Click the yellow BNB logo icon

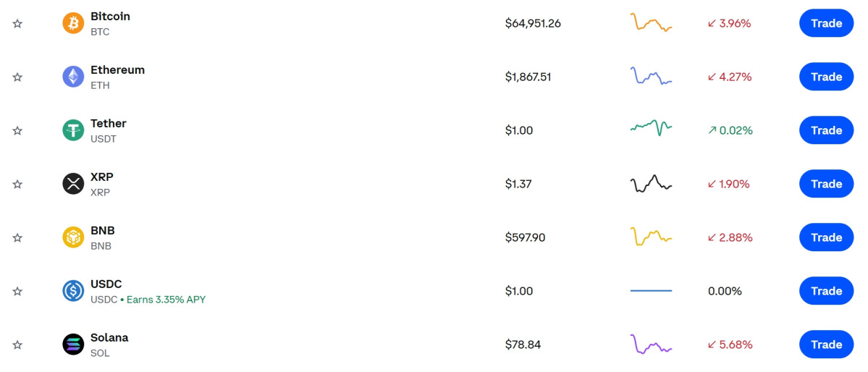click(x=73, y=237)
